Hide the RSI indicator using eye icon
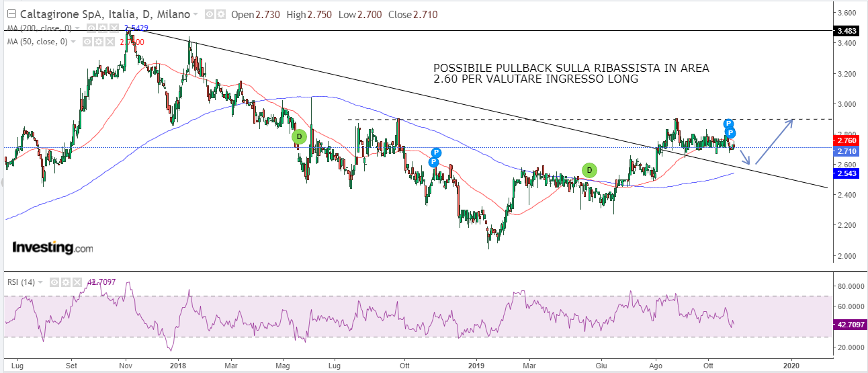This screenshot has width=868, height=373. pyautogui.click(x=55, y=282)
